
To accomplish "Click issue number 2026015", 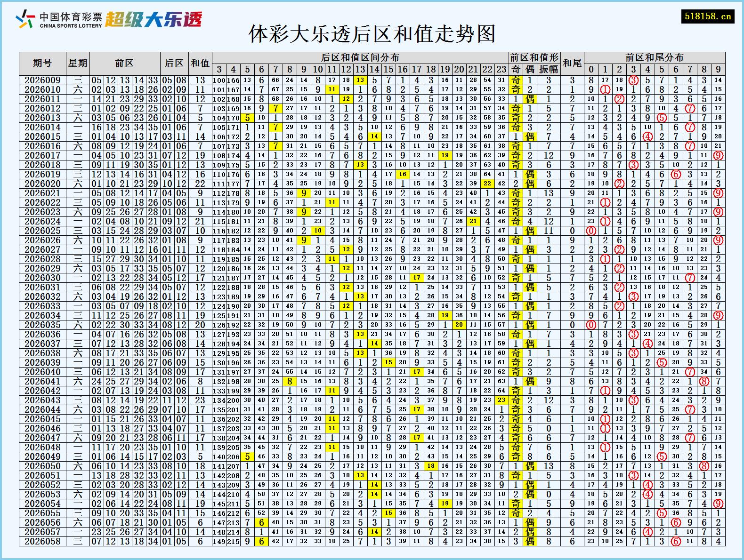I will (x=42, y=136).
